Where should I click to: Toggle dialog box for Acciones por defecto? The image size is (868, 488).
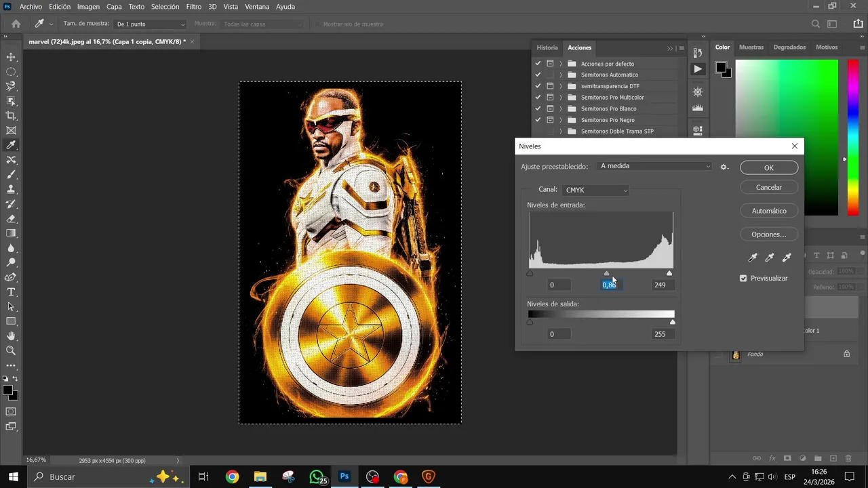pos(550,64)
